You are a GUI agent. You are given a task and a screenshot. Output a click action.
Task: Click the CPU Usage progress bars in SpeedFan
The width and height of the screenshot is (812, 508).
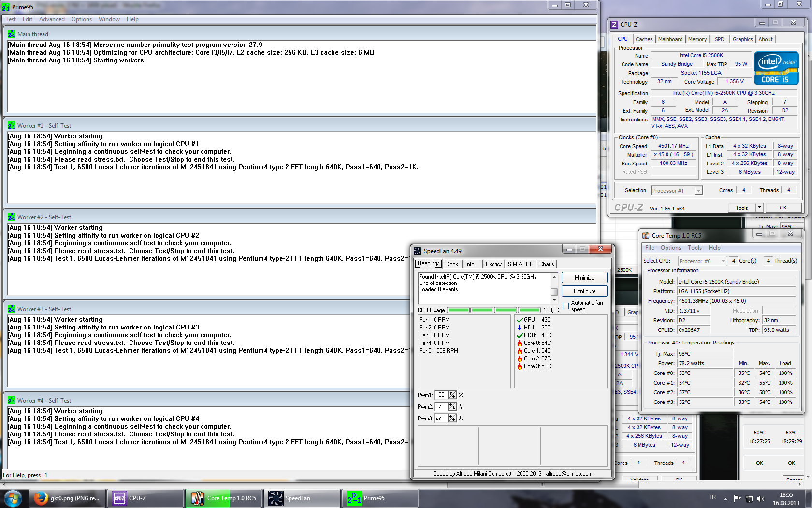(493, 310)
